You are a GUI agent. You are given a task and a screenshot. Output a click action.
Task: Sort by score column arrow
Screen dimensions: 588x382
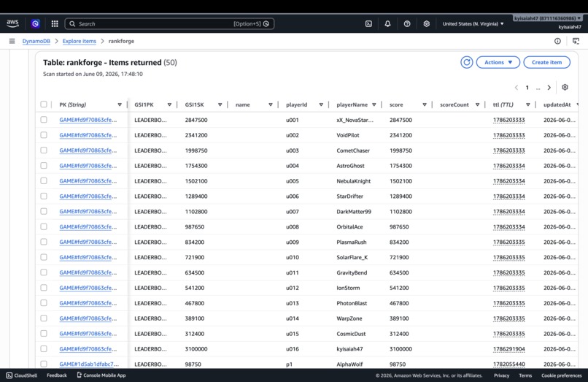tap(425, 104)
